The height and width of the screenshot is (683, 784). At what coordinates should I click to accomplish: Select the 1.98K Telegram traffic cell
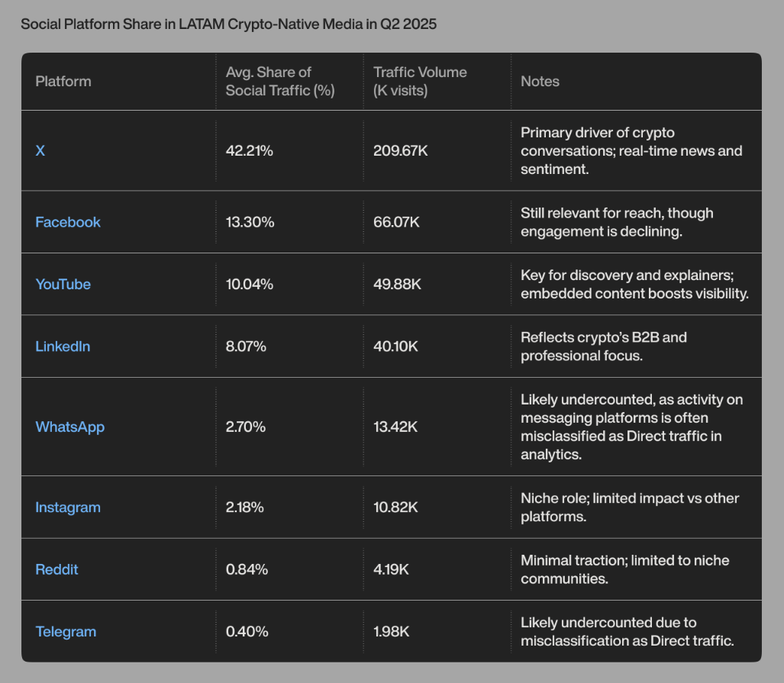click(x=392, y=632)
